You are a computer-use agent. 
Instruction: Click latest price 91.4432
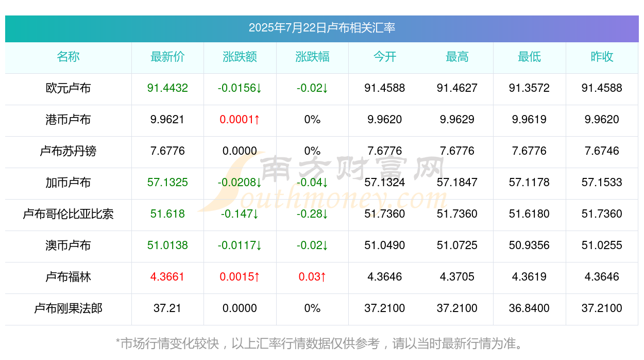pos(167,88)
